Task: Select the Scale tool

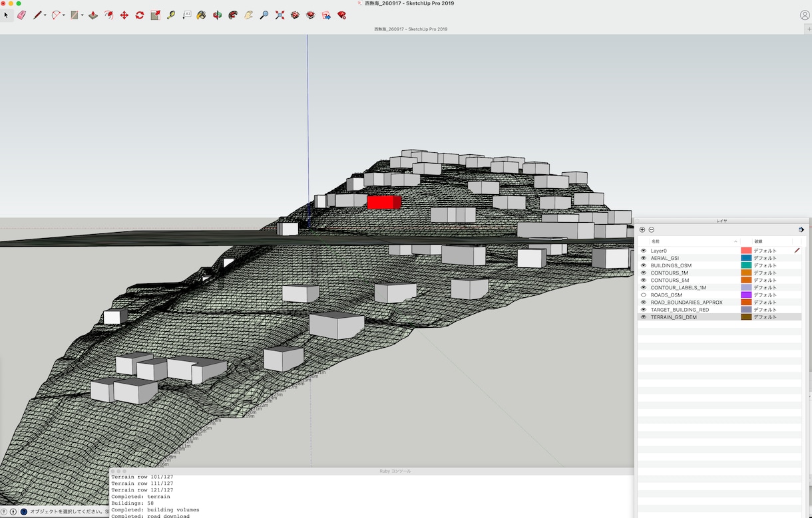Action: [x=155, y=15]
